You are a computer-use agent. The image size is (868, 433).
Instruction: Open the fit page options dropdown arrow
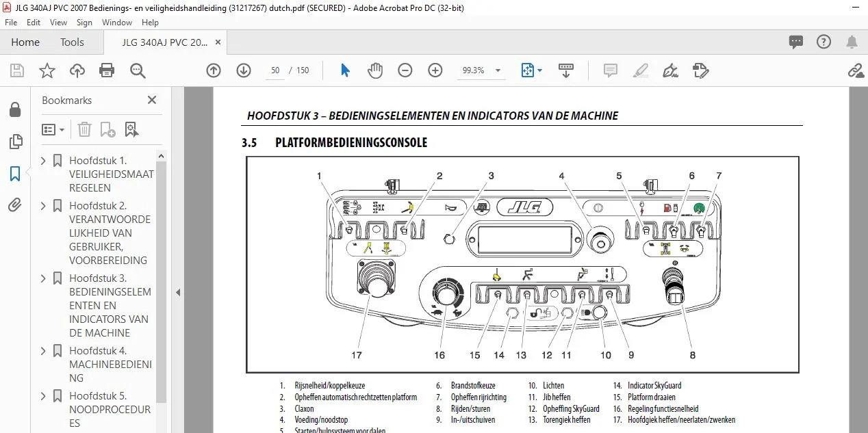[x=539, y=70]
